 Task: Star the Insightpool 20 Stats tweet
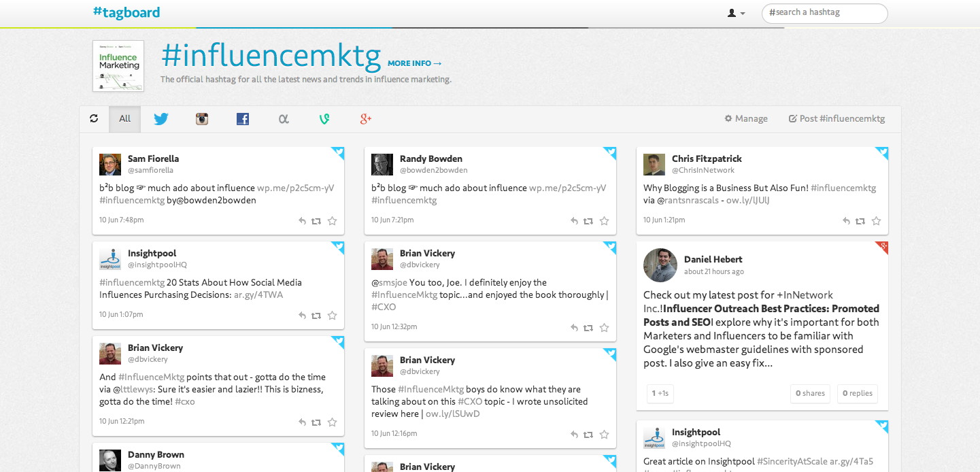coord(332,316)
